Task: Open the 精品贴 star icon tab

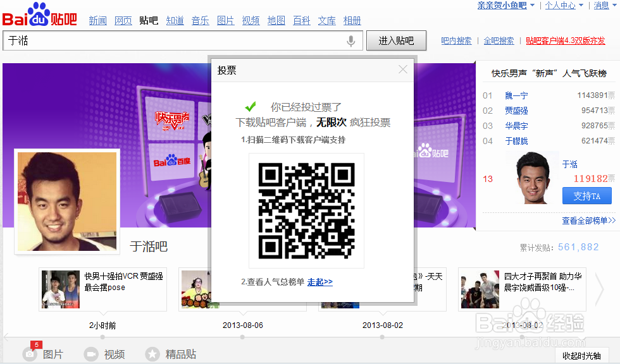Action: [x=170, y=354]
